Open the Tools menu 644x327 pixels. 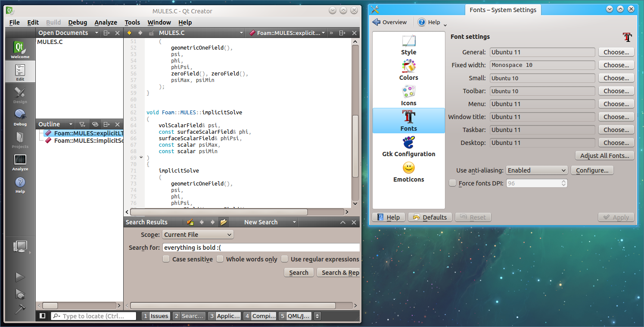click(132, 22)
